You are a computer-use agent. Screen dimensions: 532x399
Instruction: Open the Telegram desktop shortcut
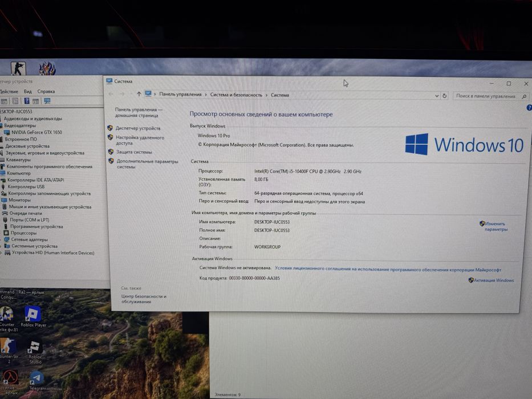click(37, 381)
